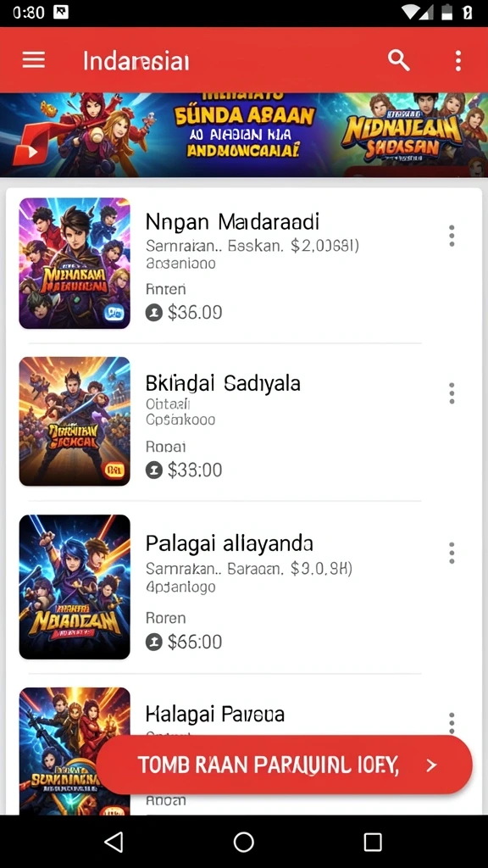Open options for Bkindai Sadiyala item

pyautogui.click(x=452, y=393)
